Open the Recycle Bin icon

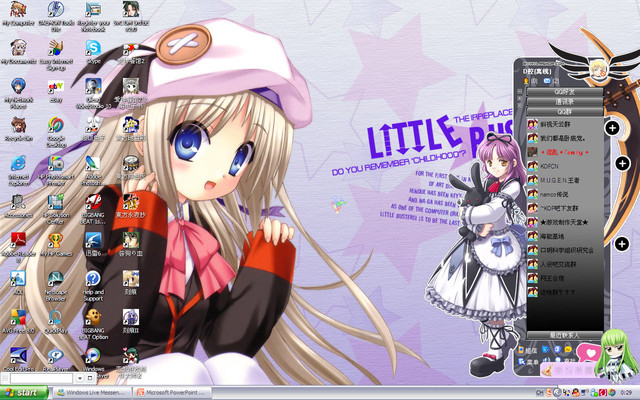tap(18, 129)
